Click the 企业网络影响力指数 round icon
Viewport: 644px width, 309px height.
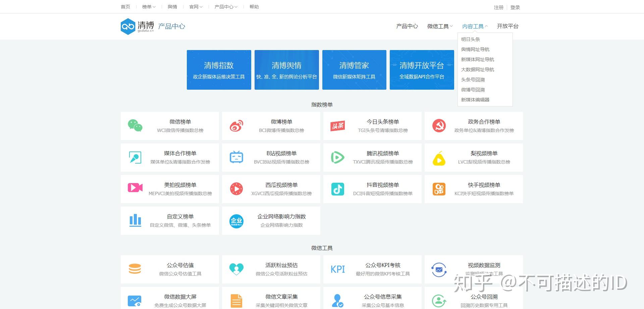(x=236, y=221)
